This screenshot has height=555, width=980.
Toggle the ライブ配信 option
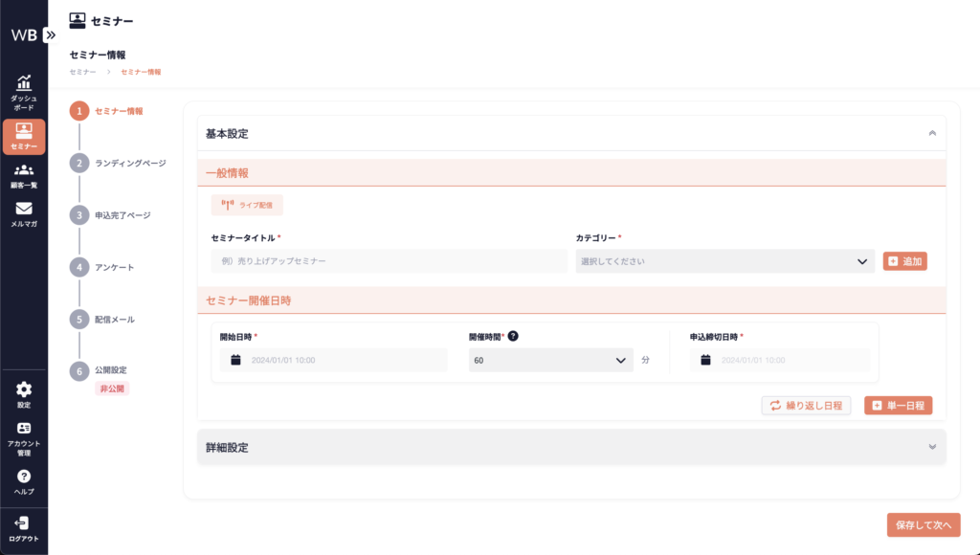pyautogui.click(x=247, y=205)
